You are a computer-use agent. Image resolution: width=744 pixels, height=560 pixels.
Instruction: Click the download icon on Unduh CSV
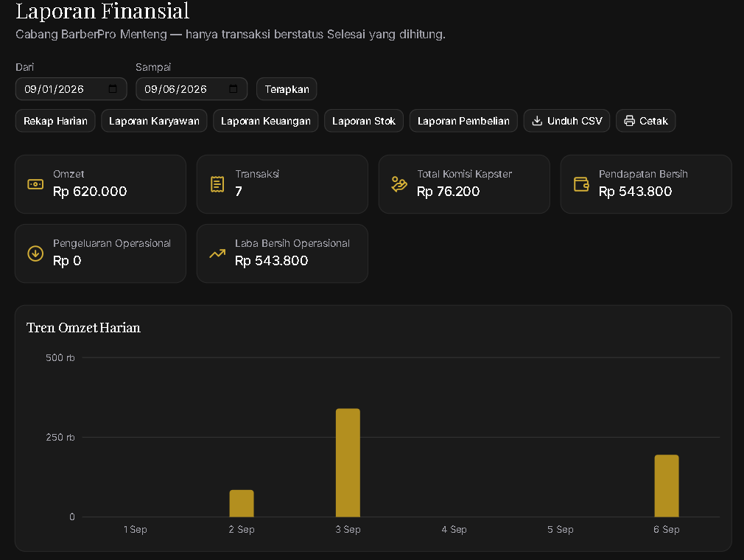537,121
